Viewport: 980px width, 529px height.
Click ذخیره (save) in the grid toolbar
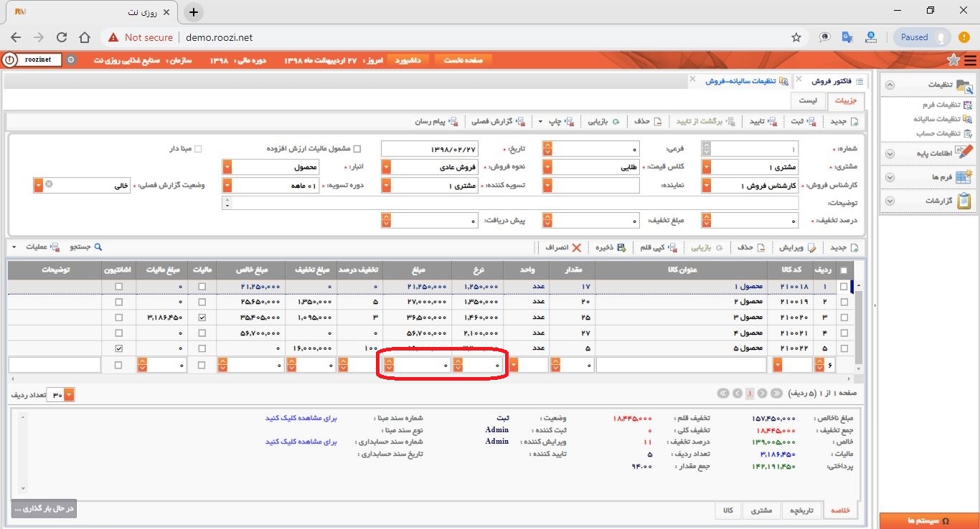pyautogui.click(x=611, y=247)
